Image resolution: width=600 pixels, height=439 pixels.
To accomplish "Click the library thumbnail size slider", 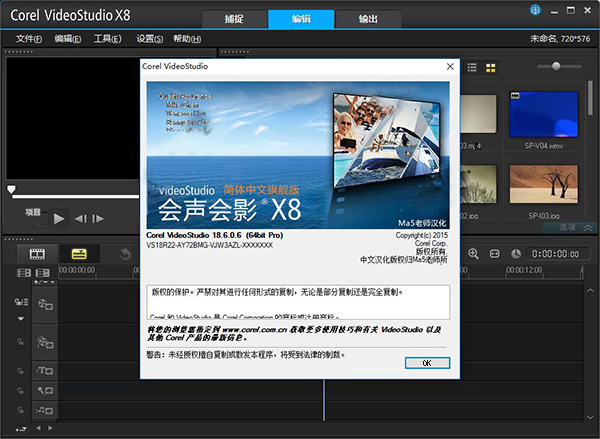I will (x=557, y=66).
